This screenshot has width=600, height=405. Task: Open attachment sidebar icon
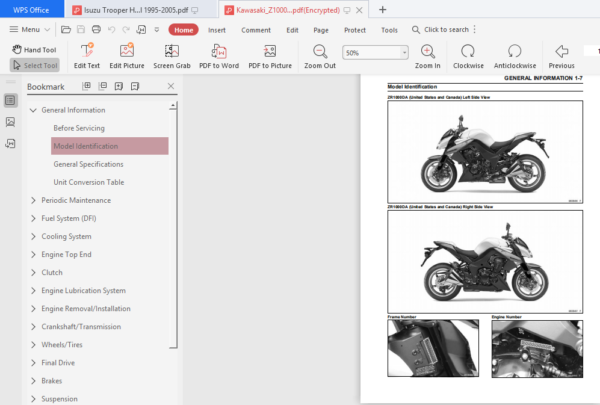(x=10, y=144)
